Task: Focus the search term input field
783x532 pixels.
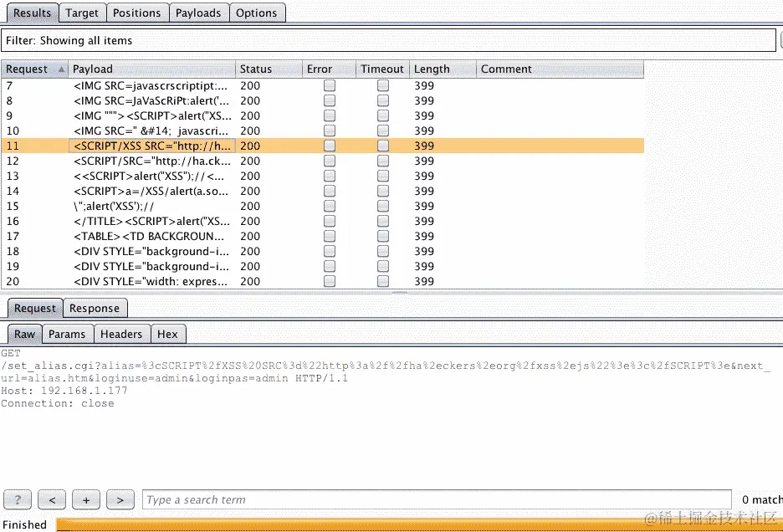Action: 437,499
